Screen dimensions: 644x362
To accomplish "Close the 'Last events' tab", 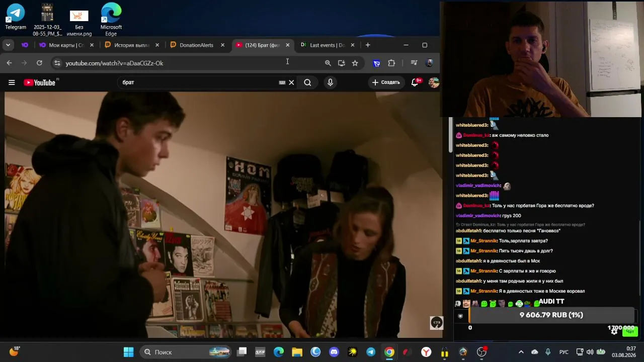I will pyautogui.click(x=352, y=45).
